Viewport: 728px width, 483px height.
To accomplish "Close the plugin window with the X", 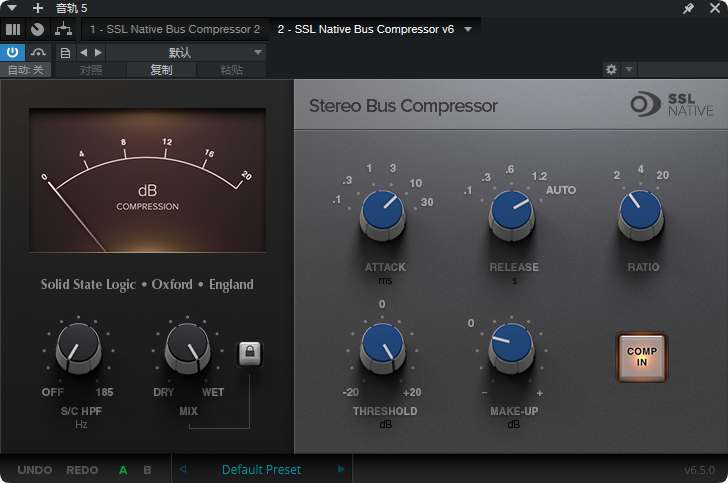I will (715, 8).
